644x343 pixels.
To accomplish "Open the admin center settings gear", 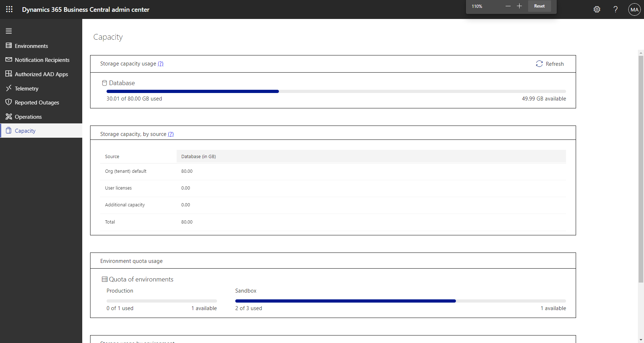I will [x=597, y=9].
